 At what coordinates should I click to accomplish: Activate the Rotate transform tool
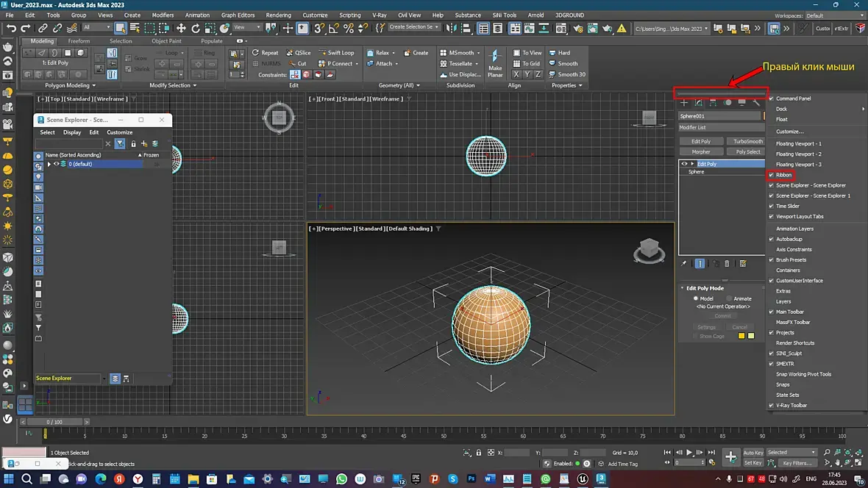point(196,28)
